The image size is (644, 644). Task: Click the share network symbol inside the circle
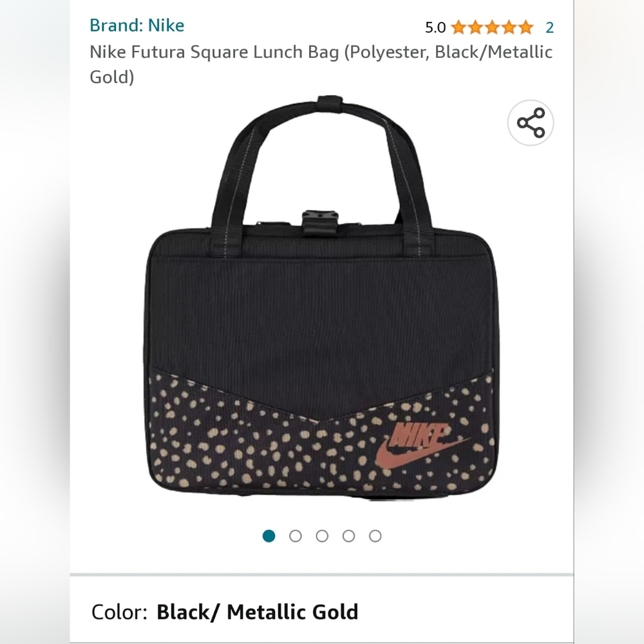click(530, 122)
